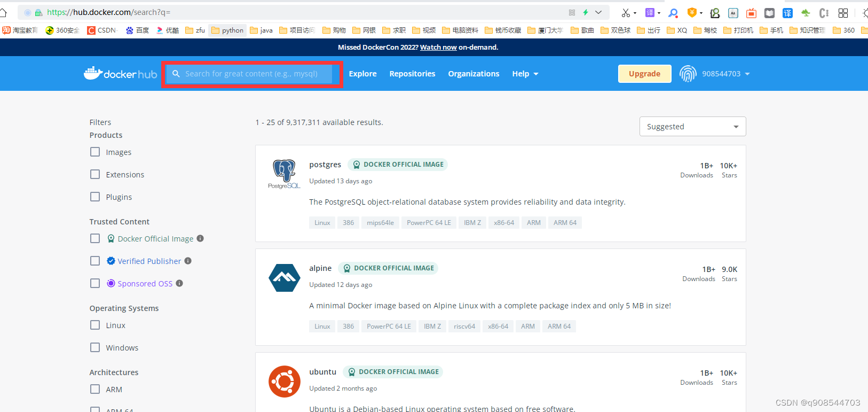Click the browser address bar URL
Viewport: 868px width, 412px height.
point(109,12)
